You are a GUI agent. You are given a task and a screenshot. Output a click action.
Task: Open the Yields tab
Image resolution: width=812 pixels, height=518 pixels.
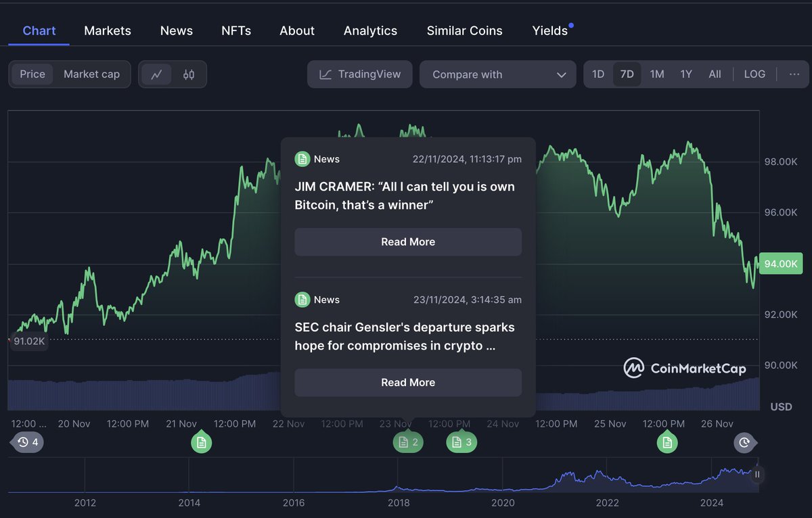click(x=550, y=30)
